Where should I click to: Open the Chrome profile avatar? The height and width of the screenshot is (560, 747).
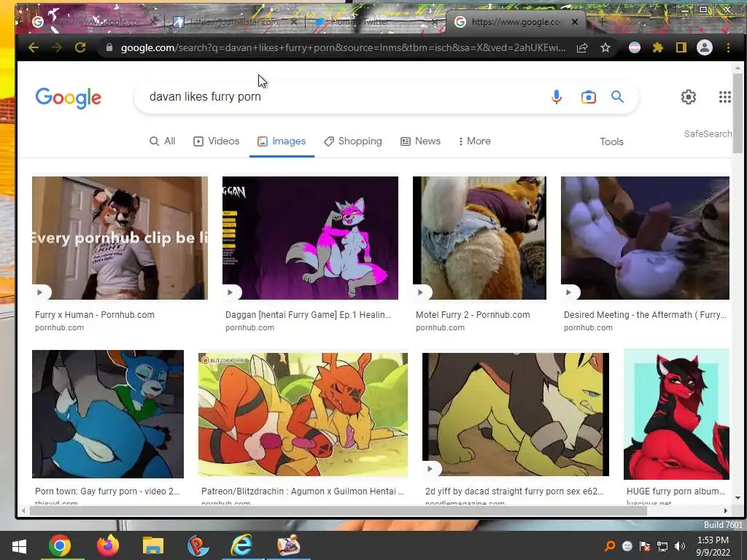coord(705,47)
